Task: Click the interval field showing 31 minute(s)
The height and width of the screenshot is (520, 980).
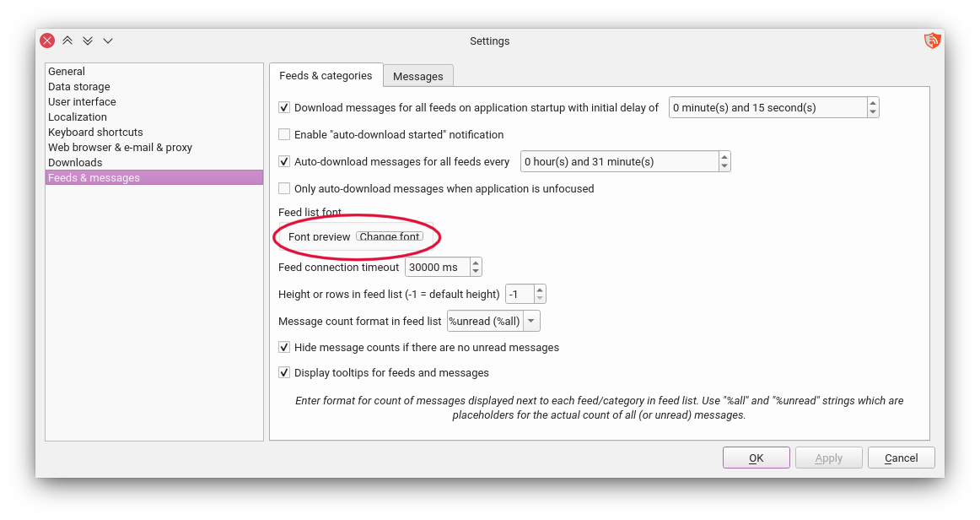Action: pyautogui.click(x=619, y=161)
